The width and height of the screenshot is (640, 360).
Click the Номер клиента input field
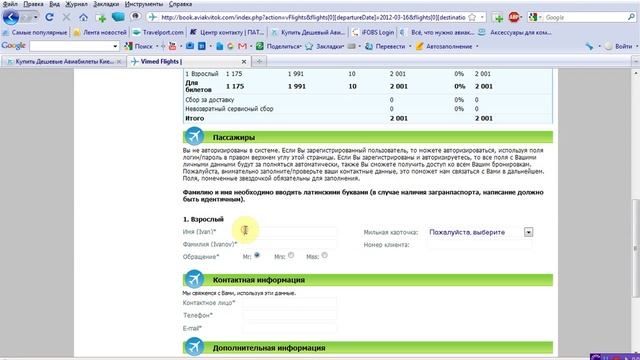479,244
